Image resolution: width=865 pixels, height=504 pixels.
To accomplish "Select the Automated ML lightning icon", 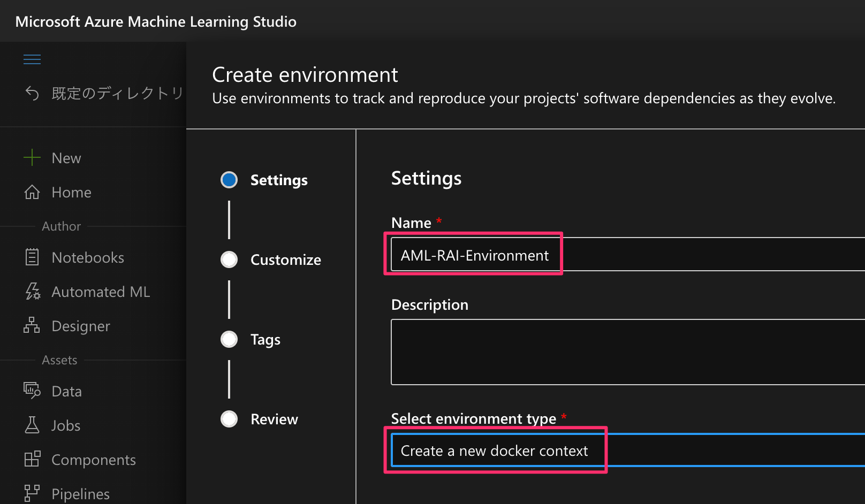I will tap(32, 292).
